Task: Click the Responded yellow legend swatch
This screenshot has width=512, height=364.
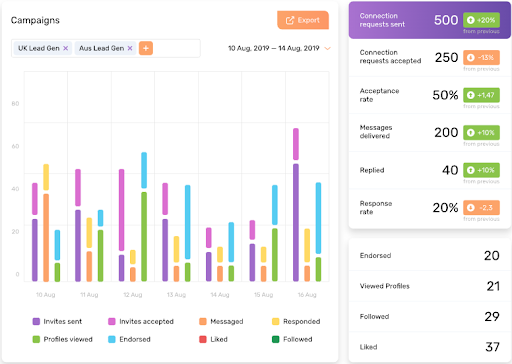Action: [x=276, y=321]
